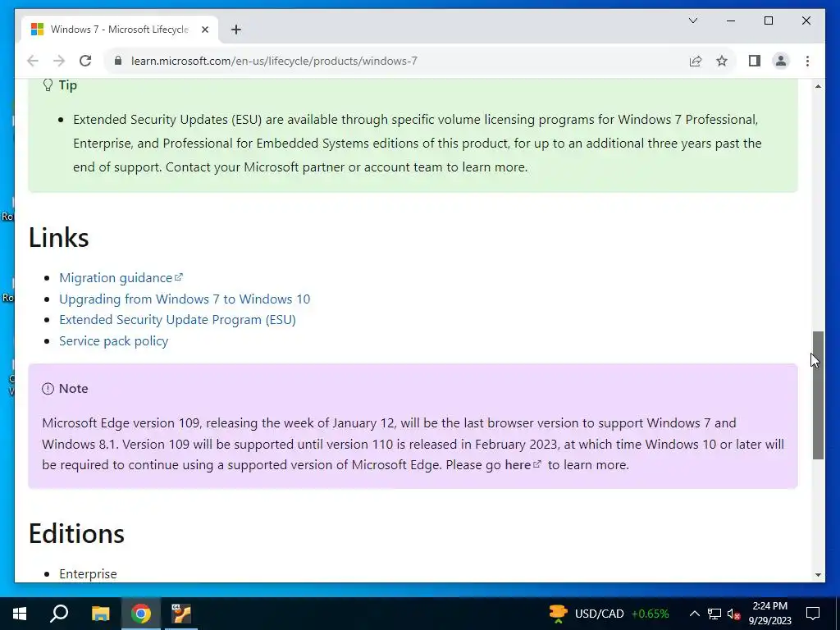Screen dimensions: 840x630
Task: Open the Chrome side panel icon
Action: pyautogui.click(x=755, y=61)
